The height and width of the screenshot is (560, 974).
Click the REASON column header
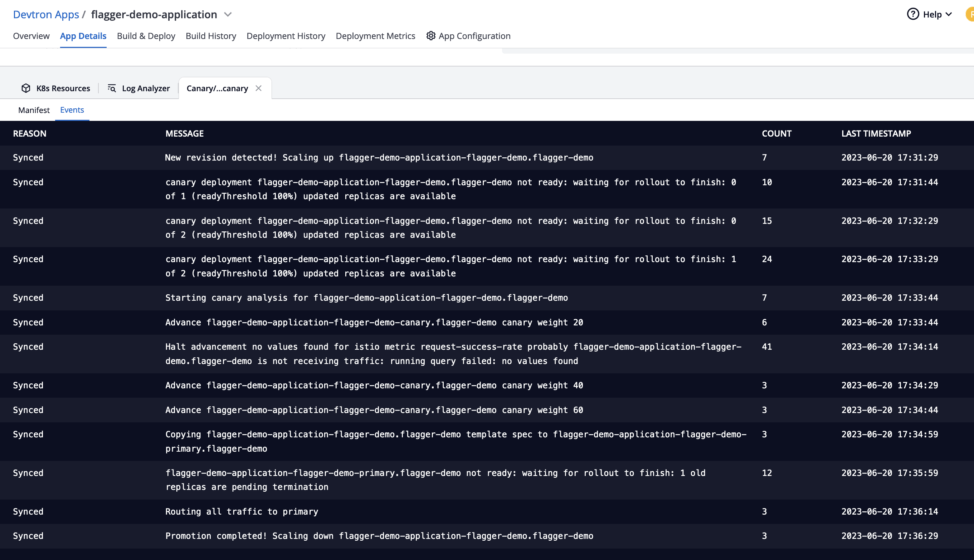click(x=30, y=133)
